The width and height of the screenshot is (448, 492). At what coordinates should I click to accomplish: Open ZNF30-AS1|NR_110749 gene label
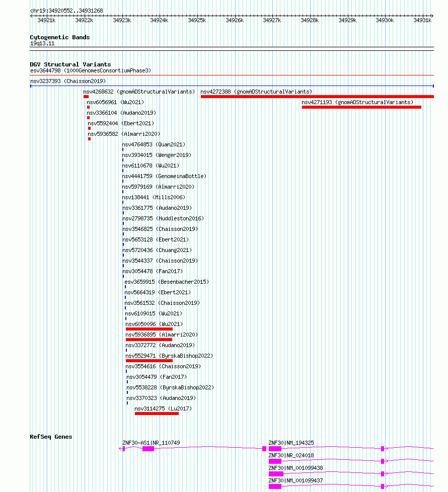click(x=152, y=443)
